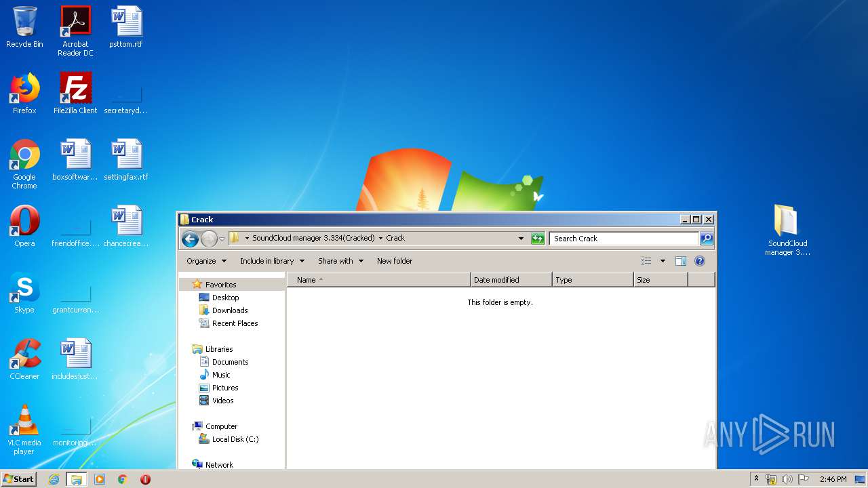Select Libraries in the navigation pane
The height and width of the screenshot is (488, 868).
219,349
